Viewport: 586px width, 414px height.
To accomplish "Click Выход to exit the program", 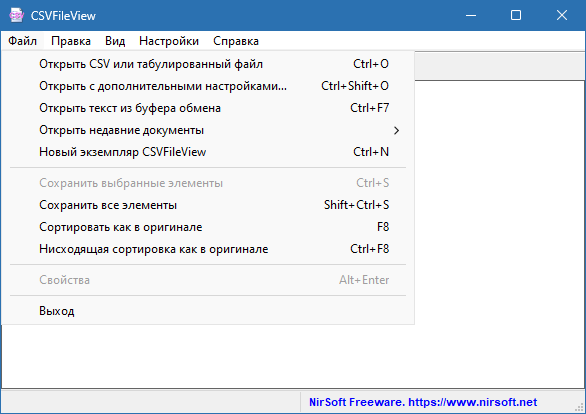I will click(x=208, y=311).
